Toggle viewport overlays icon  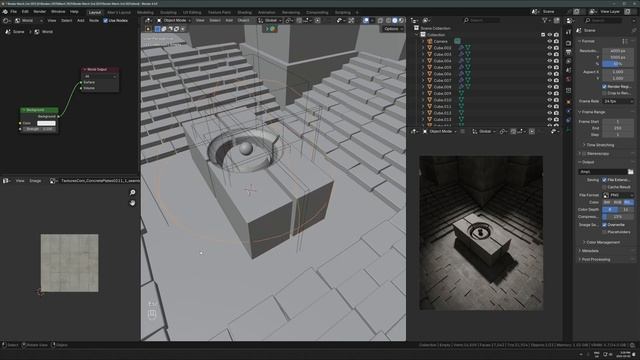(366, 20)
